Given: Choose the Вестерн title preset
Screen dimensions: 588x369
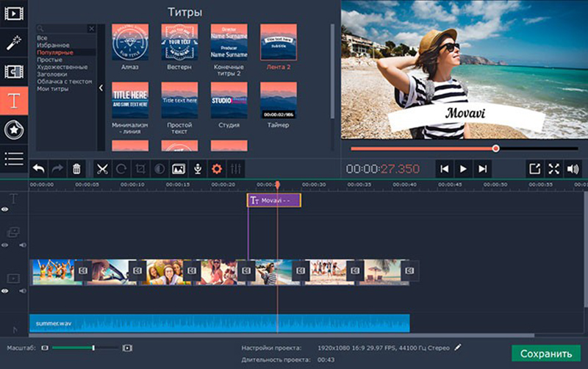Looking at the screenshot, I should click(179, 43).
